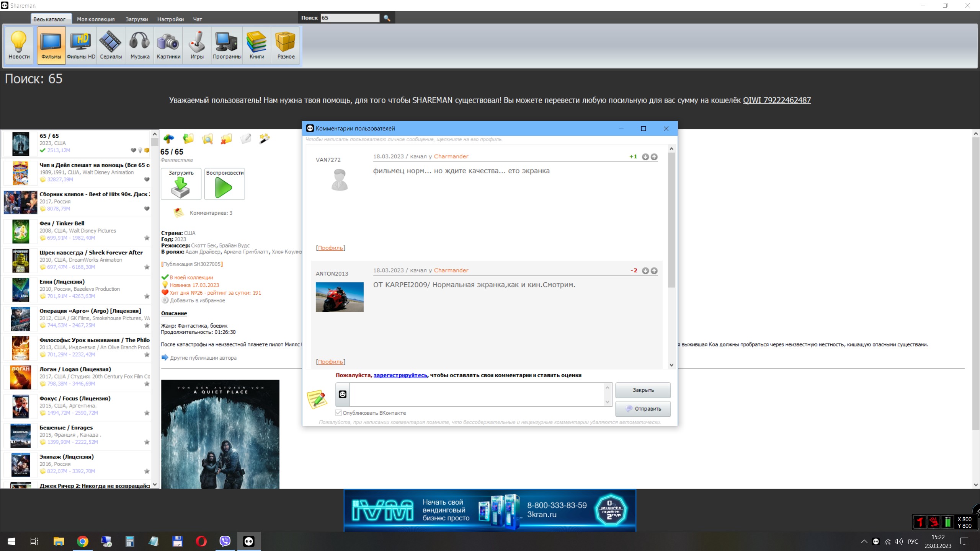The width and height of the screenshot is (980, 551).
Task: Open the Сериалы category
Action: pos(111,45)
